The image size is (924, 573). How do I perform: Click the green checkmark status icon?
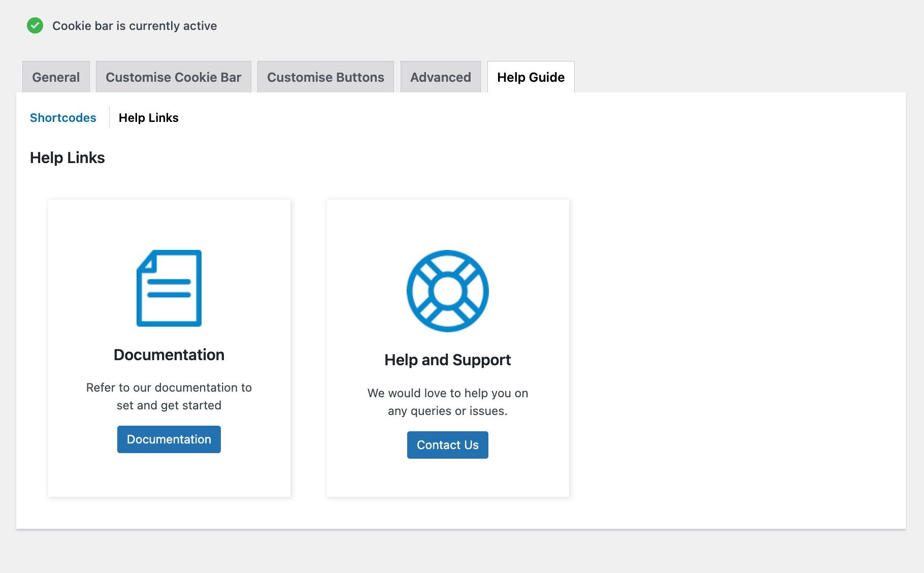tap(35, 25)
